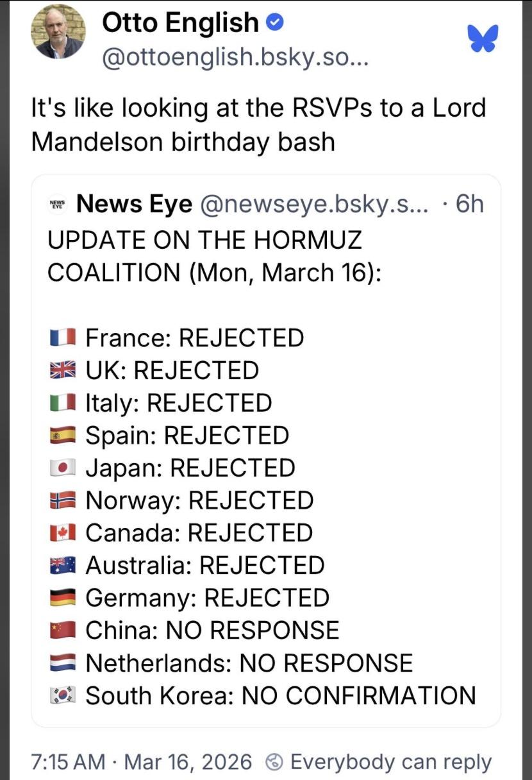The width and height of the screenshot is (532, 780).
Task: Click the Japan flag emoji
Action: 63,468
